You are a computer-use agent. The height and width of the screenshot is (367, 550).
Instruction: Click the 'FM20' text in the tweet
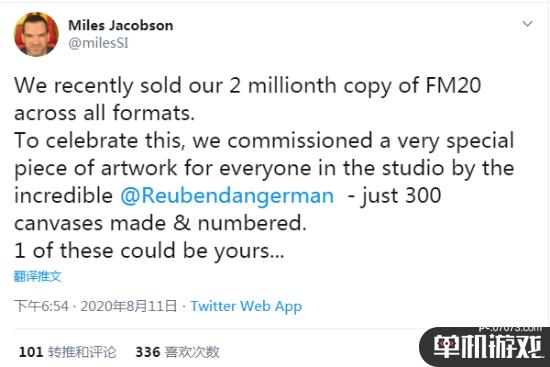[x=453, y=85]
